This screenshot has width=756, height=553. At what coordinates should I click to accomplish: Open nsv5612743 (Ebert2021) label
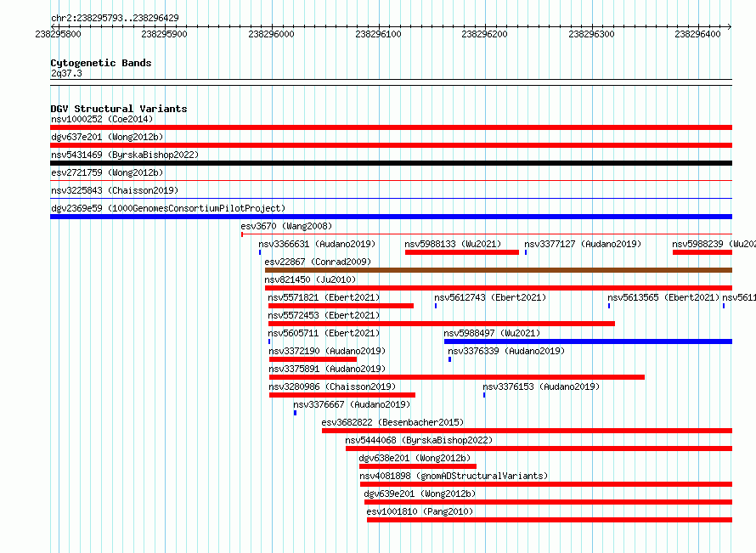tap(490, 297)
